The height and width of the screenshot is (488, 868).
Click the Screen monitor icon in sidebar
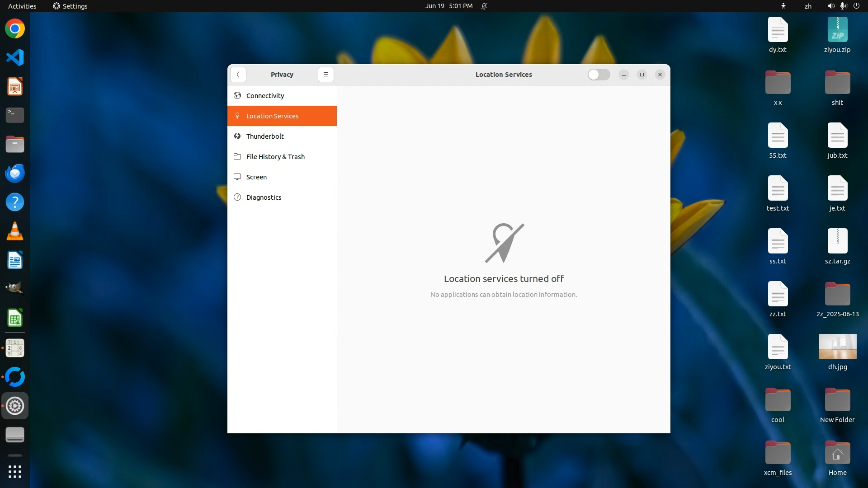click(237, 177)
